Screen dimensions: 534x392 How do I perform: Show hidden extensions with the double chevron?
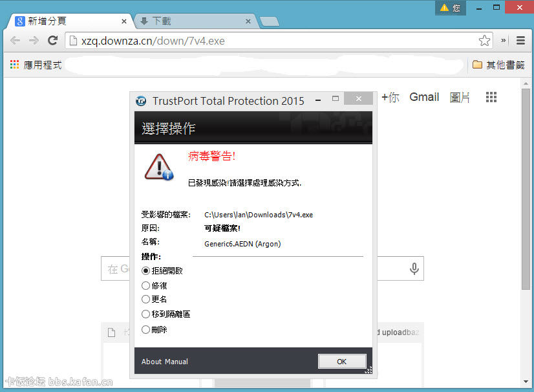pyautogui.click(x=503, y=41)
